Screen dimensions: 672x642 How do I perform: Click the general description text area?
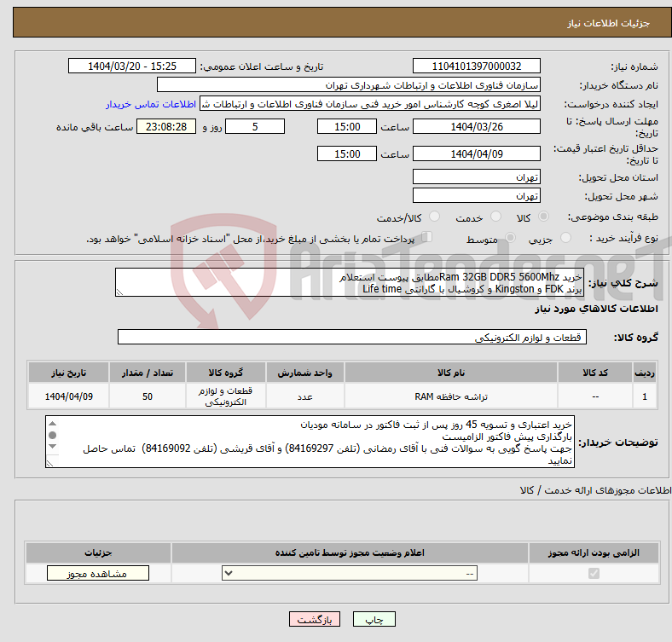coord(350,282)
